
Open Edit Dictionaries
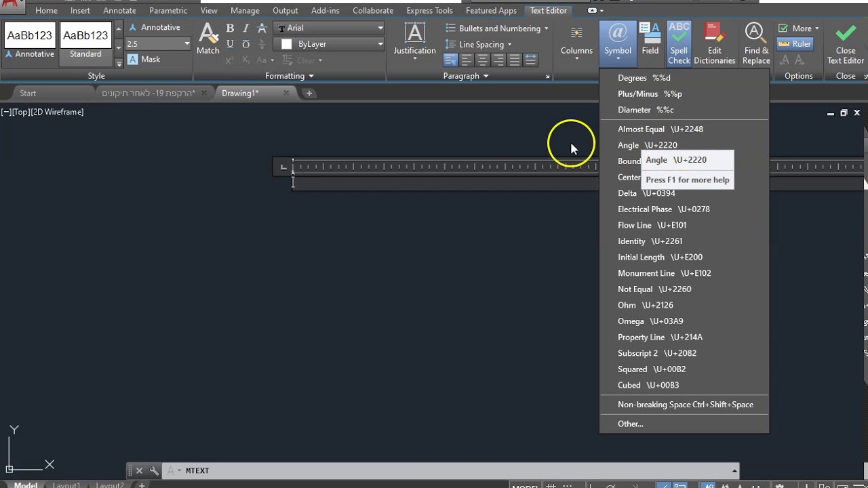714,43
